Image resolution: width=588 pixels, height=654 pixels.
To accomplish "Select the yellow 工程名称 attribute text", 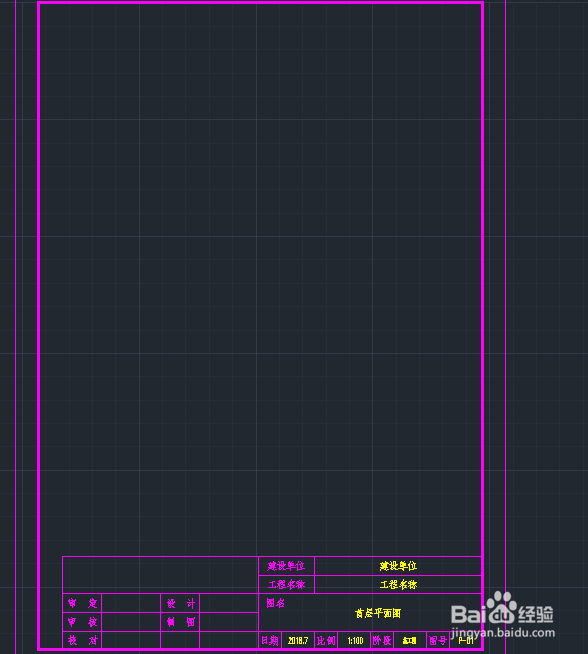I will [x=398, y=585].
